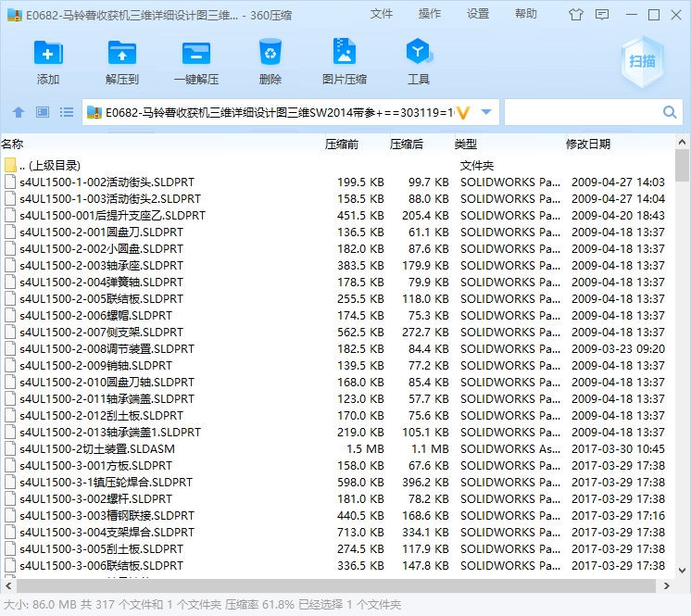This screenshot has width=691, height=616.
Task: Select the .. (上级目录) row
Action: [337, 165]
